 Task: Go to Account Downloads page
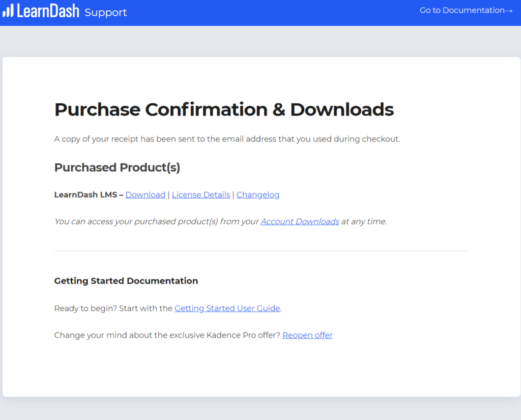click(300, 221)
